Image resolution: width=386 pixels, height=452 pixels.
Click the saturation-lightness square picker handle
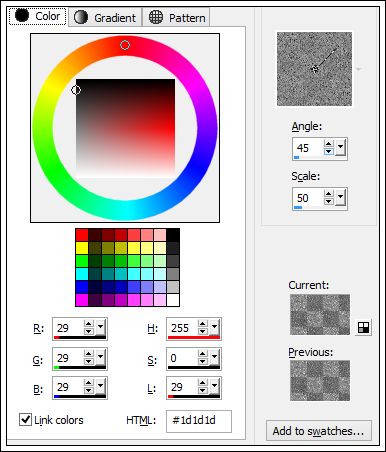pyautogui.click(x=76, y=90)
